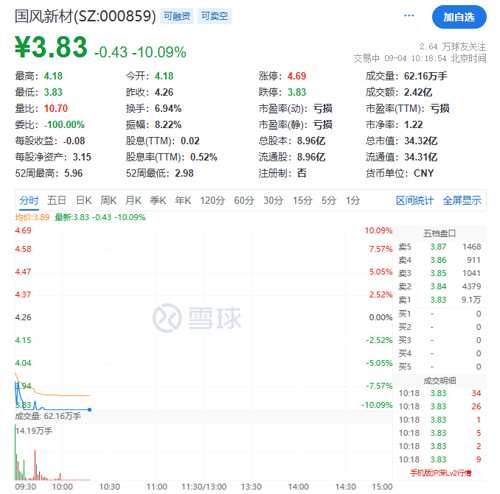Open 区间统计 range statistics link

coord(415,200)
